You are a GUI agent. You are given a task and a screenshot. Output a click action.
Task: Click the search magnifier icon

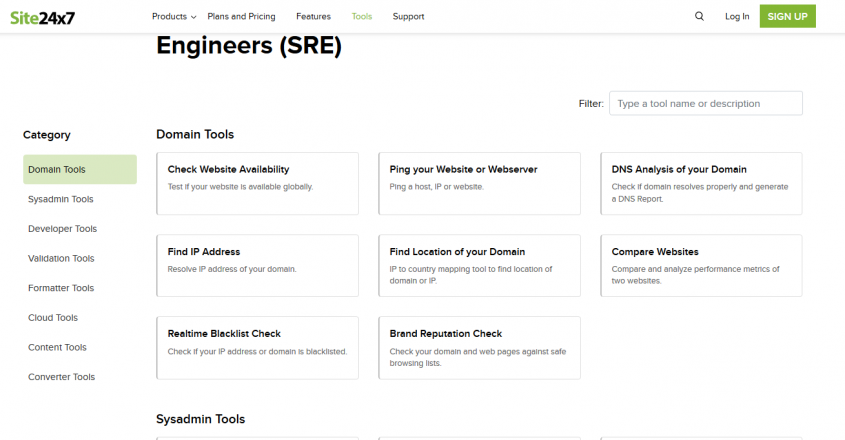[699, 16]
